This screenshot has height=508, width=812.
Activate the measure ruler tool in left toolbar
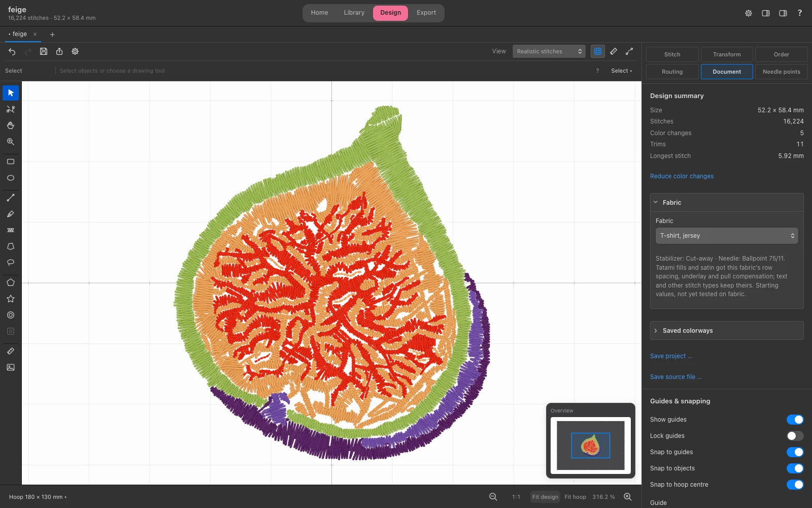11,351
